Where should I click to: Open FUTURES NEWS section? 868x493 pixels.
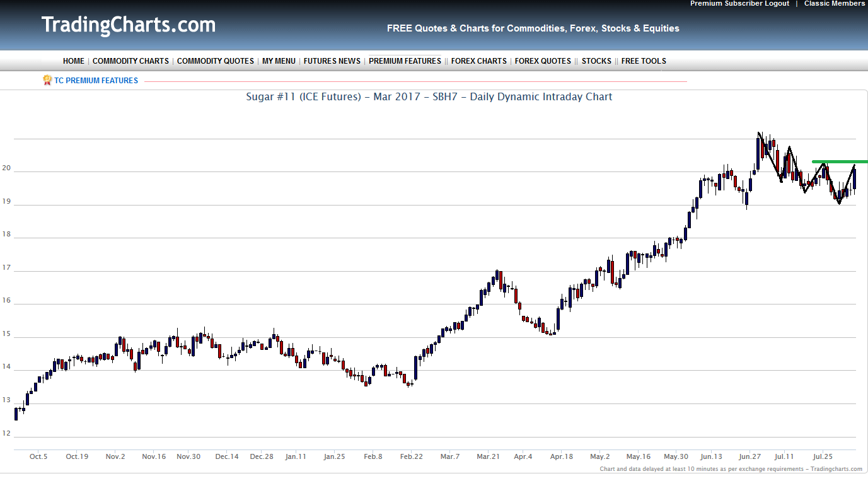[x=332, y=61]
